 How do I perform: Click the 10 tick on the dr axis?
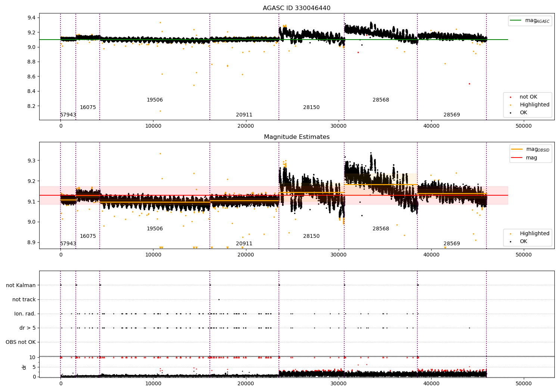(x=32, y=357)
